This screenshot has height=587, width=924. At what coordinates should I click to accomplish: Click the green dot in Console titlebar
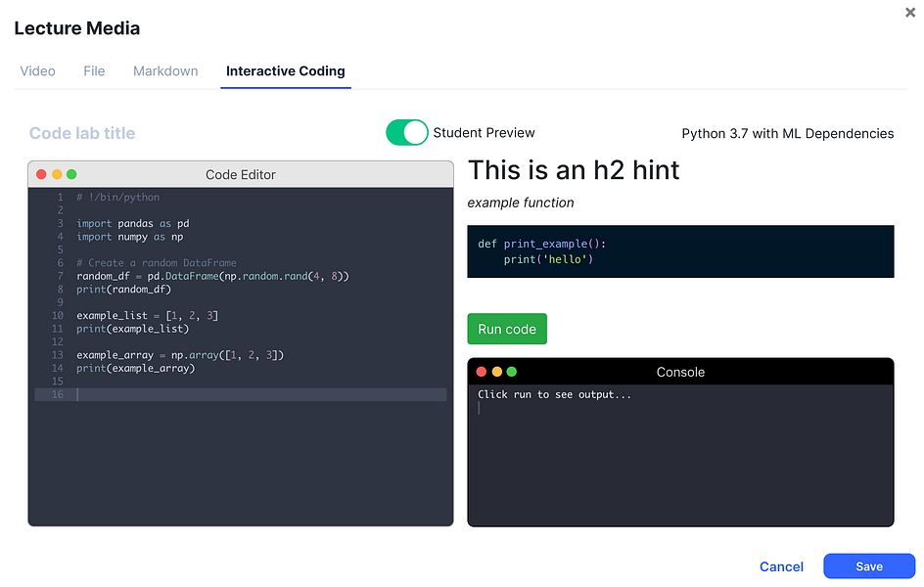pyautogui.click(x=512, y=372)
